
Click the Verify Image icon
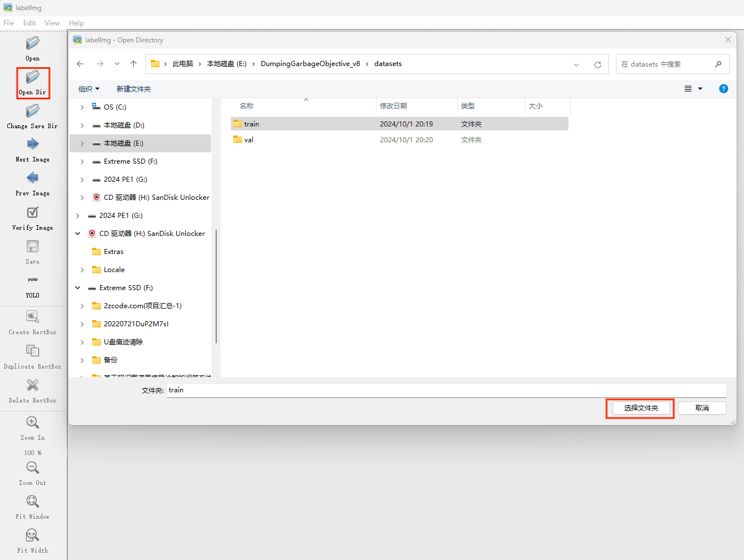pyautogui.click(x=33, y=213)
